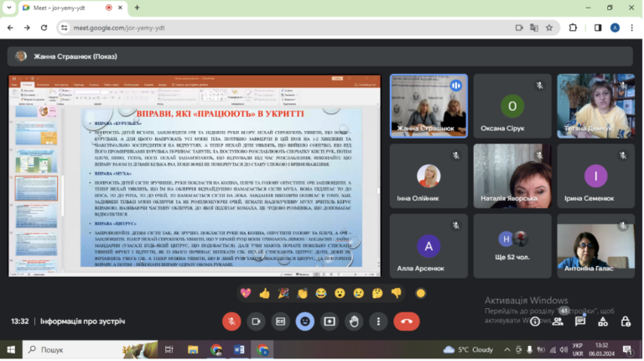Image resolution: width=644 pixels, height=361 pixels.
Task: Leave the call with the red button
Action: point(407,322)
